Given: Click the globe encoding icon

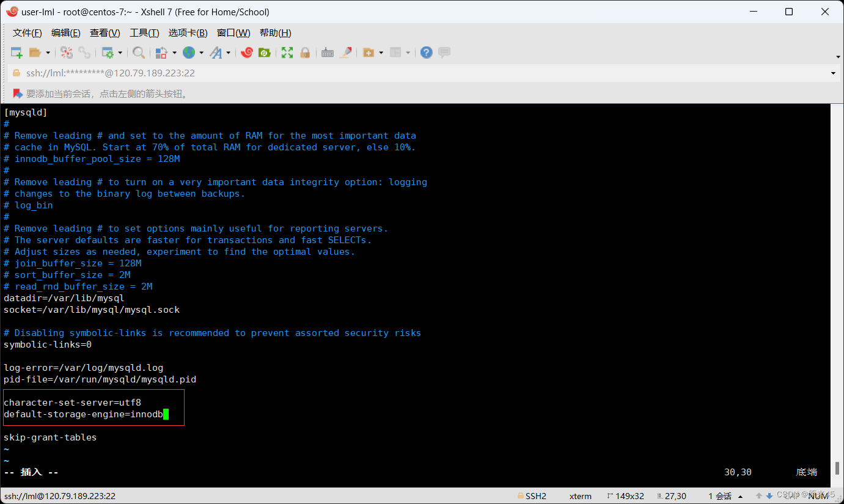Looking at the screenshot, I should point(189,53).
